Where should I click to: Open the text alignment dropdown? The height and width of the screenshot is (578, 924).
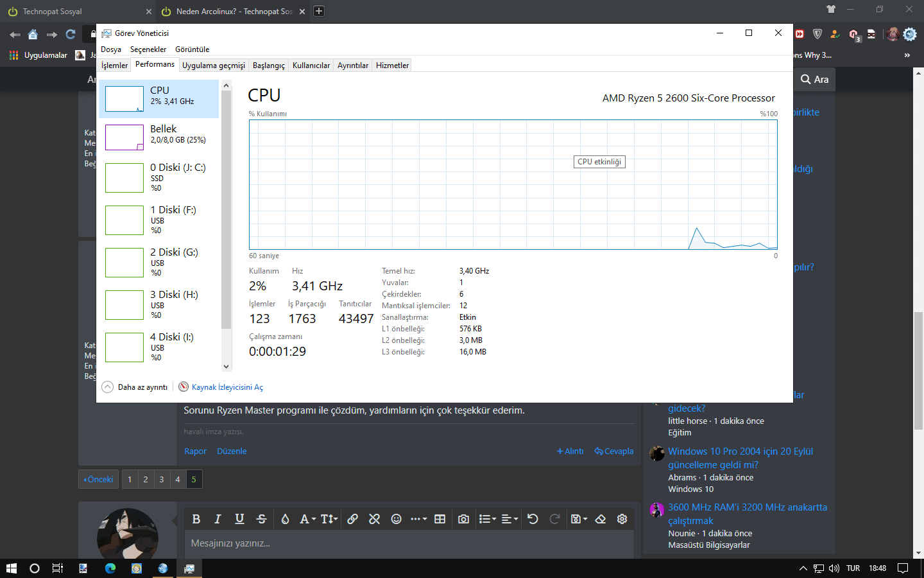pyautogui.click(x=509, y=519)
